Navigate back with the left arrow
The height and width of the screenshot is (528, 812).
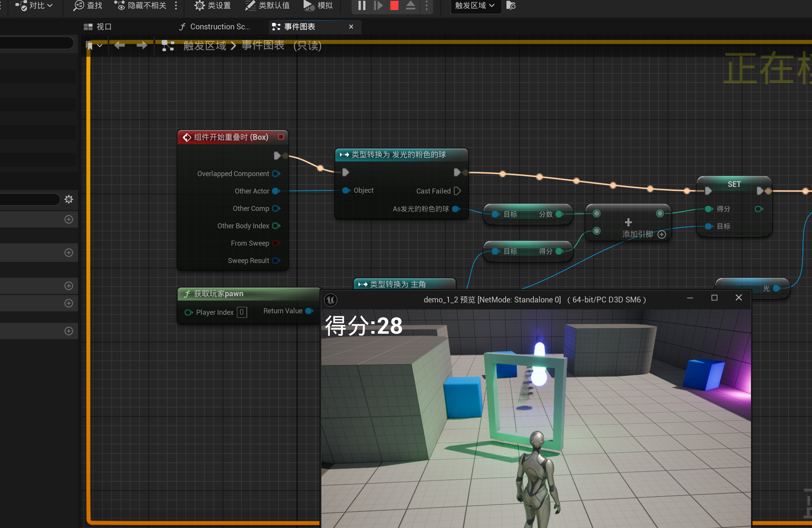coord(119,46)
